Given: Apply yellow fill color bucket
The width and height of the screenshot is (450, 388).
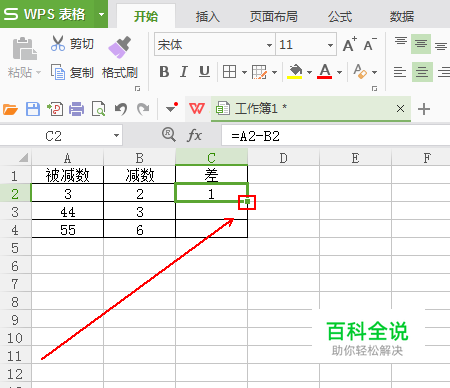Looking at the screenshot, I should pos(295,72).
